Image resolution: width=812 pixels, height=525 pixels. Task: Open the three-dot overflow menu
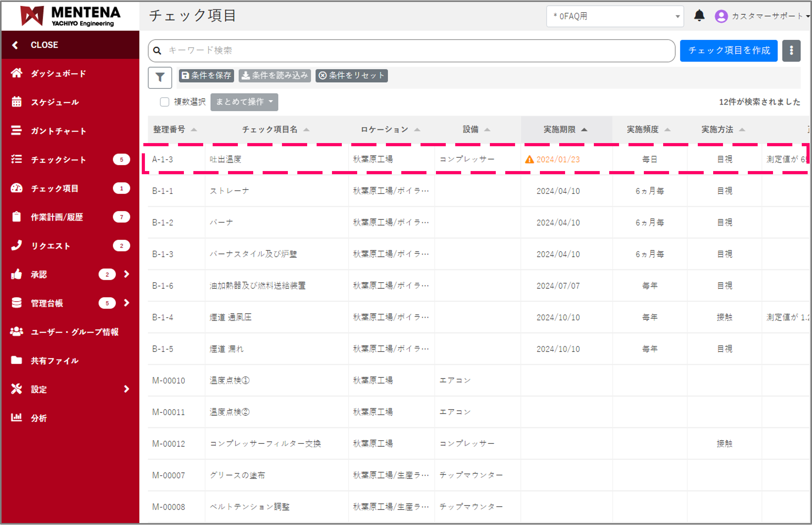[792, 50]
